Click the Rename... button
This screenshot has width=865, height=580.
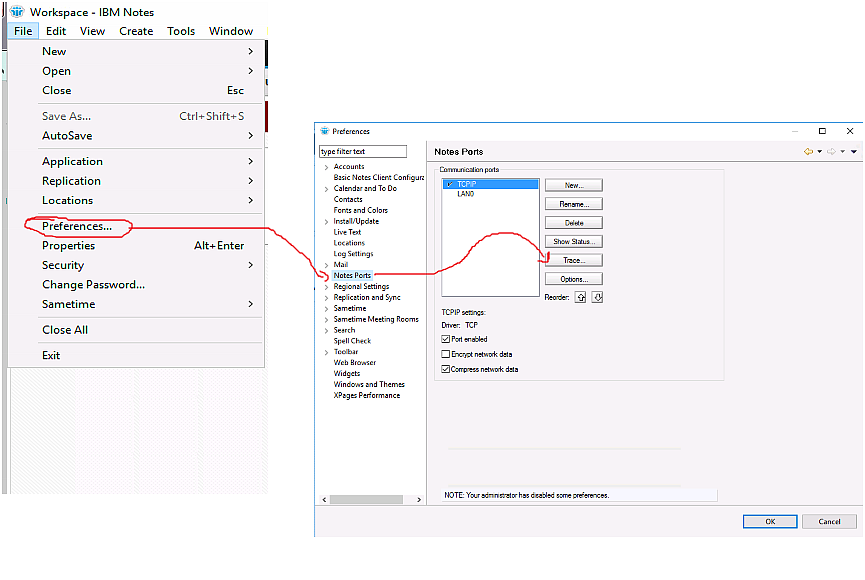click(x=574, y=204)
